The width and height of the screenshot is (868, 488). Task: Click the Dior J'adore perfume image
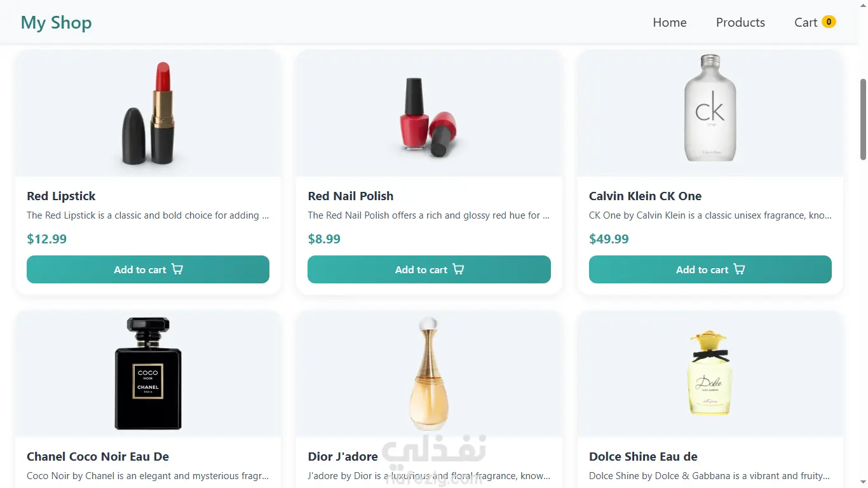click(429, 373)
